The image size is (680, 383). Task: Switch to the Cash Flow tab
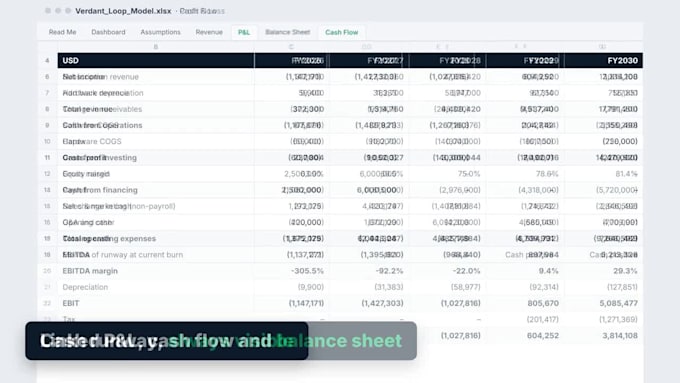tap(342, 32)
